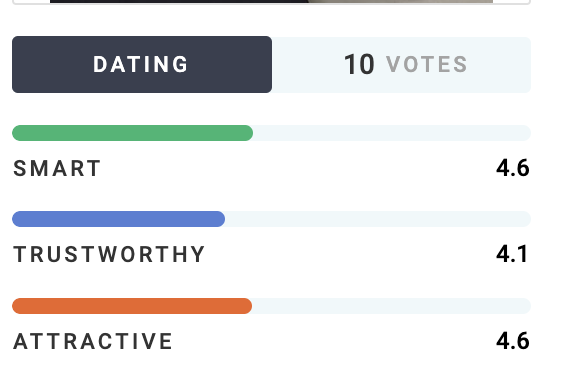Click the empty part of Trustworthy bar
Screen dimensions: 582x390
(x=378, y=219)
